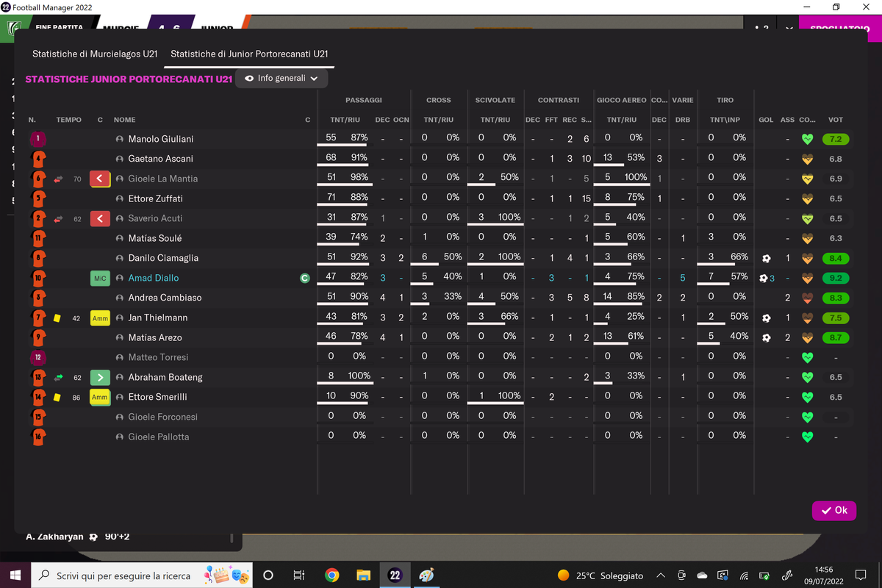
Task: Click the captain C icon for Amad Diallo
Action: pyautogui.click(x=305, y=278)
